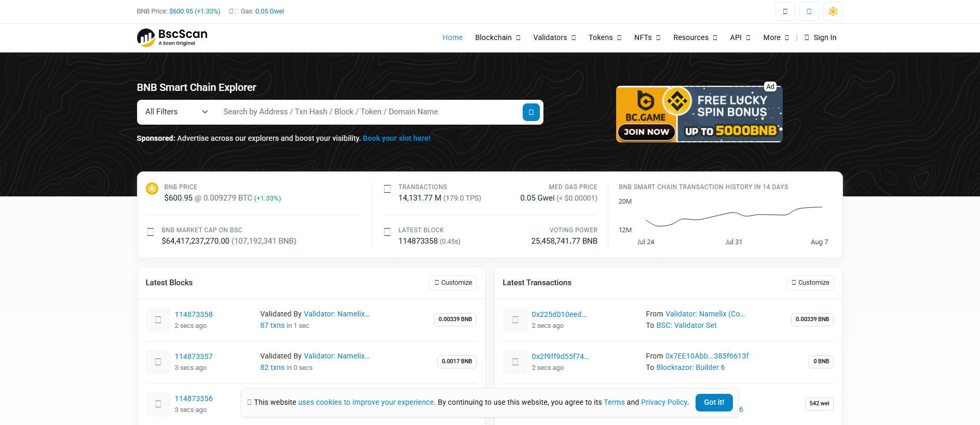Open the Tokens dropdown menu
980x425 pixels.
pos(605,37)
